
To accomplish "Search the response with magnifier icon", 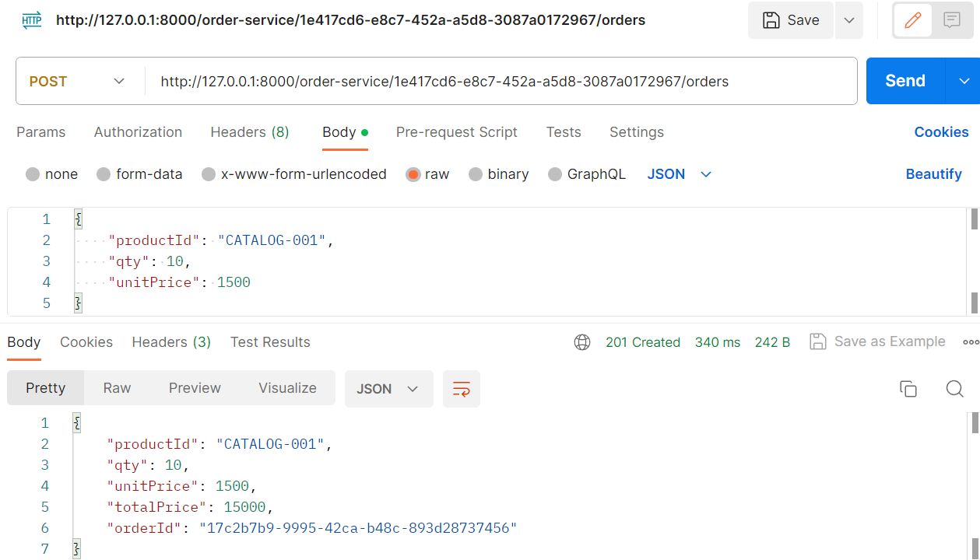I will coord(955,389).
